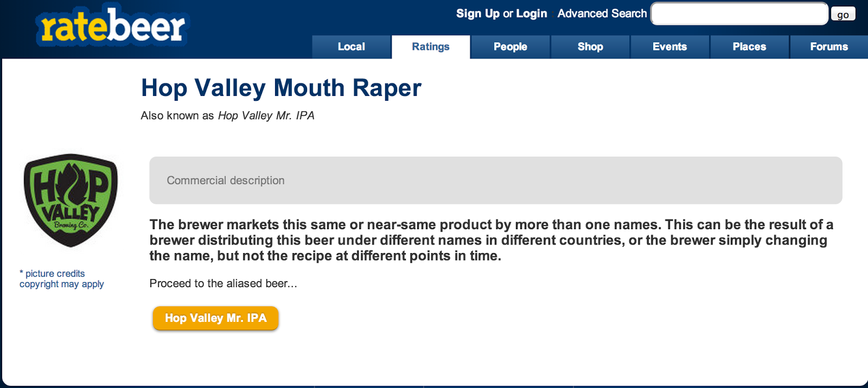The width and height of the screenshot is (868, 388).
Task: Browse the Shop tab
Action: click(x=590, y=47)
